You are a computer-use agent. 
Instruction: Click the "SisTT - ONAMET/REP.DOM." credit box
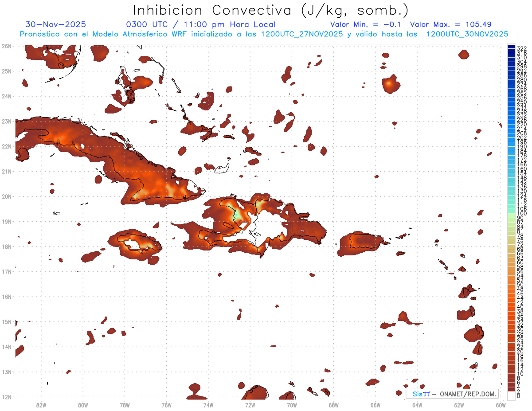[x=452, y=394]
